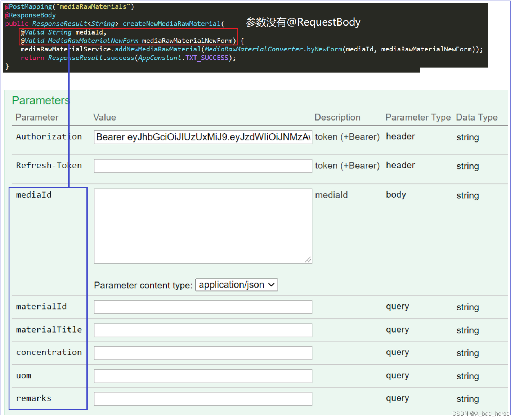Click the Refresh-Token parameter name
This screenshot has width=515, height=420.
pos(49,166)
